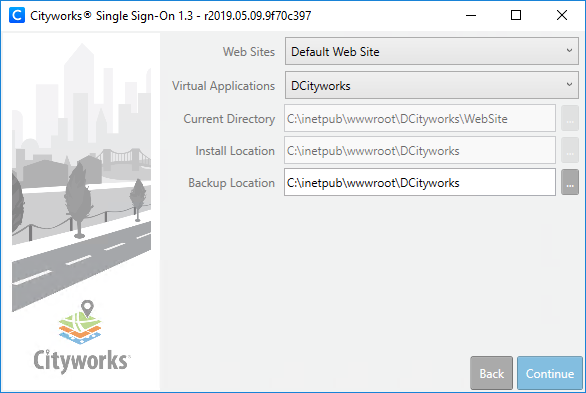Image resolution: width=586 pixels, height=393 pixels.
Task: Click the Install Location path field
Action: tap(420, 151)
